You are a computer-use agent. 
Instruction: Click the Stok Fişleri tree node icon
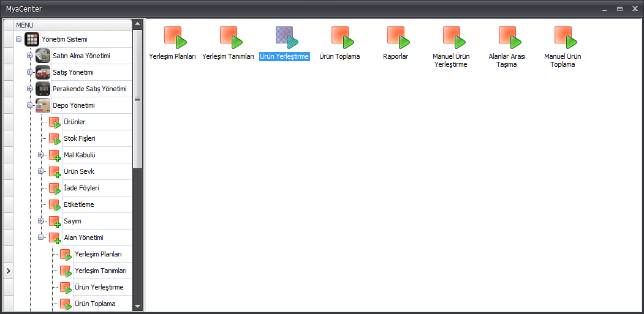[x=55, y=139]
